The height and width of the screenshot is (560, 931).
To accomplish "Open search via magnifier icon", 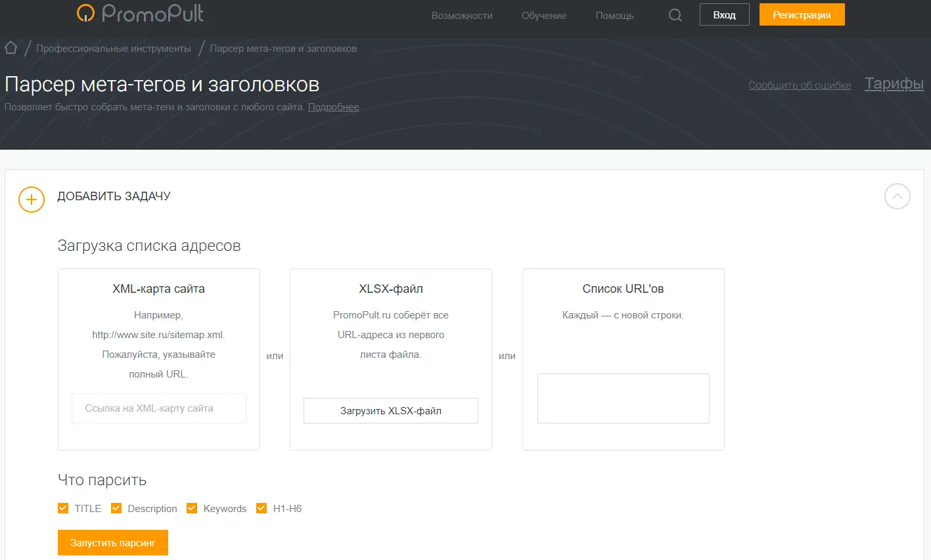I will pos(675,15).
